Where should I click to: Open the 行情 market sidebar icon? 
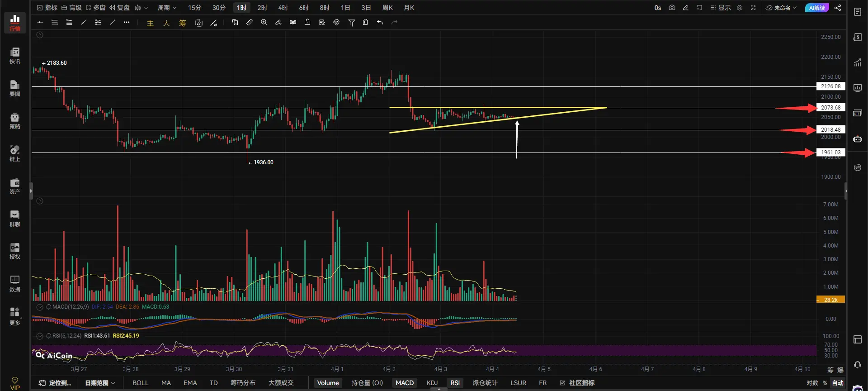coord(15,23)
